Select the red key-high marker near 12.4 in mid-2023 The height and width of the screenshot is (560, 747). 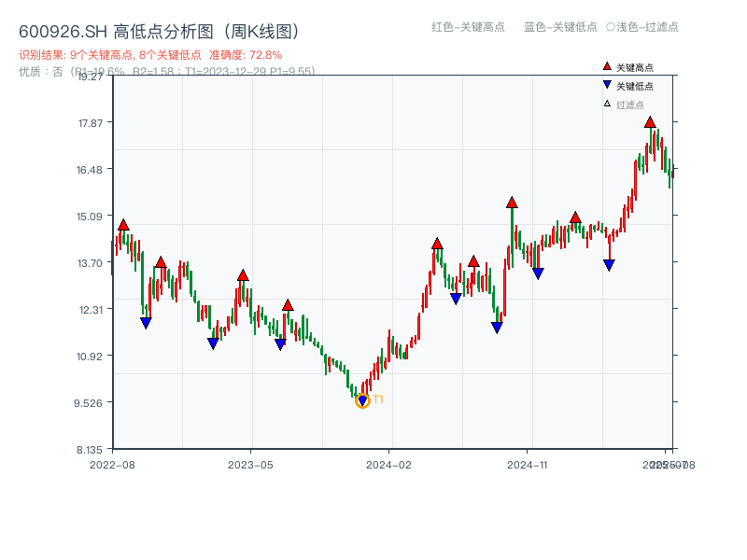click(288, 305)
